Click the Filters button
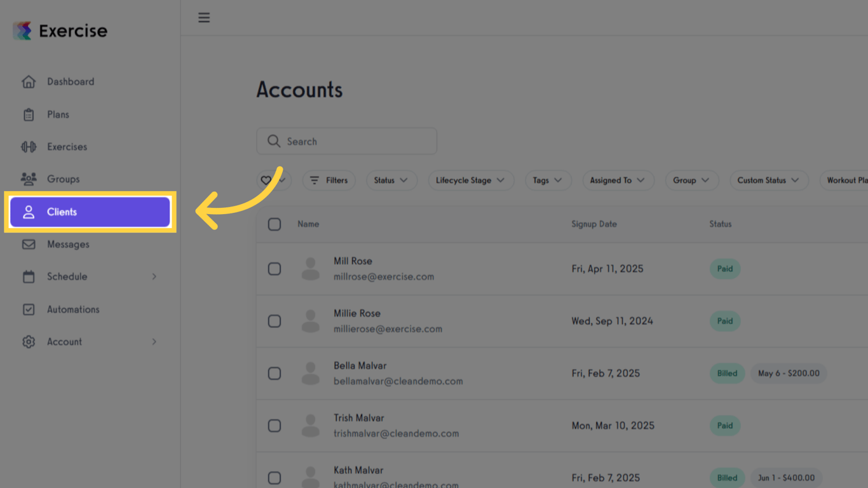 click(x=329, y=180)
